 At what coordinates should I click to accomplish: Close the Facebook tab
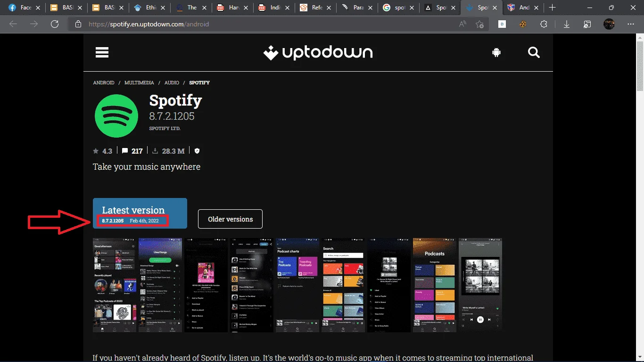pyautogui.click(x=38, y=8)
